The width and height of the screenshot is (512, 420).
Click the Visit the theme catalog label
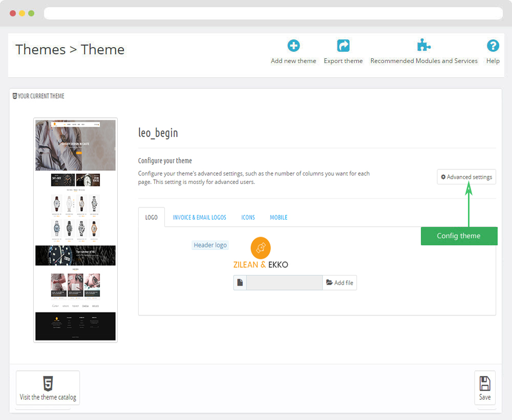point(48,397)
